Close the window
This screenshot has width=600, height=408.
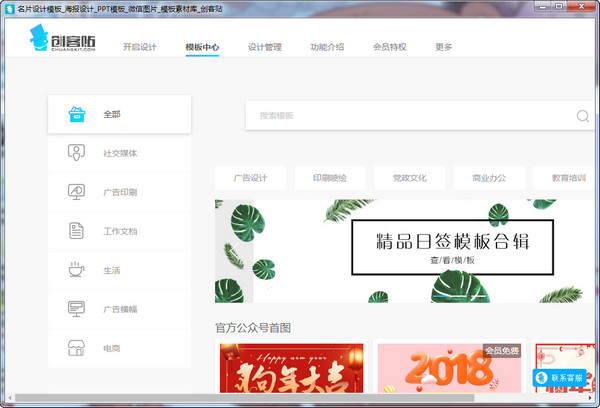click(x=581, y=7)
